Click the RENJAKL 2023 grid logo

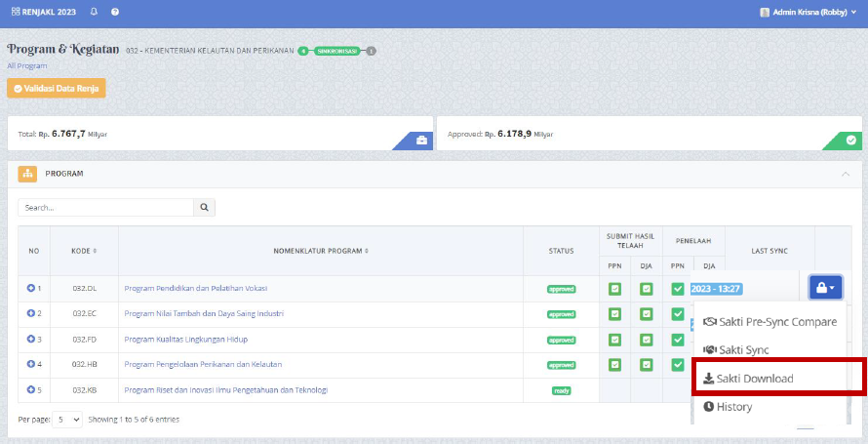[16, 12]
